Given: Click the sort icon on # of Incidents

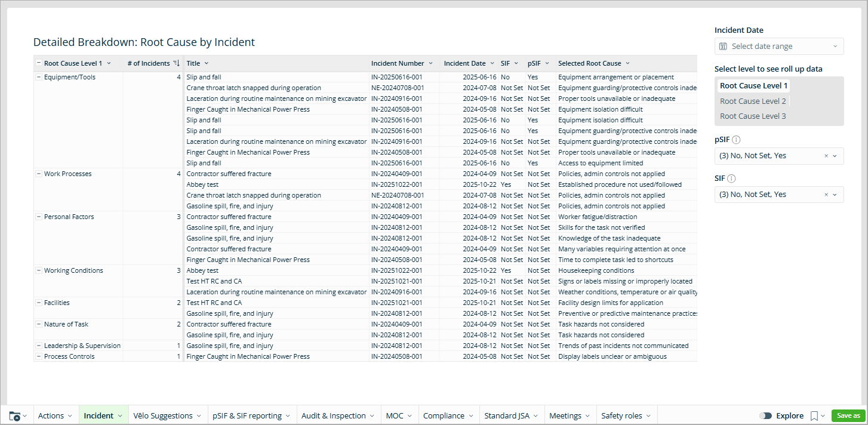Looking at the screenshot, I should point(176,63).
